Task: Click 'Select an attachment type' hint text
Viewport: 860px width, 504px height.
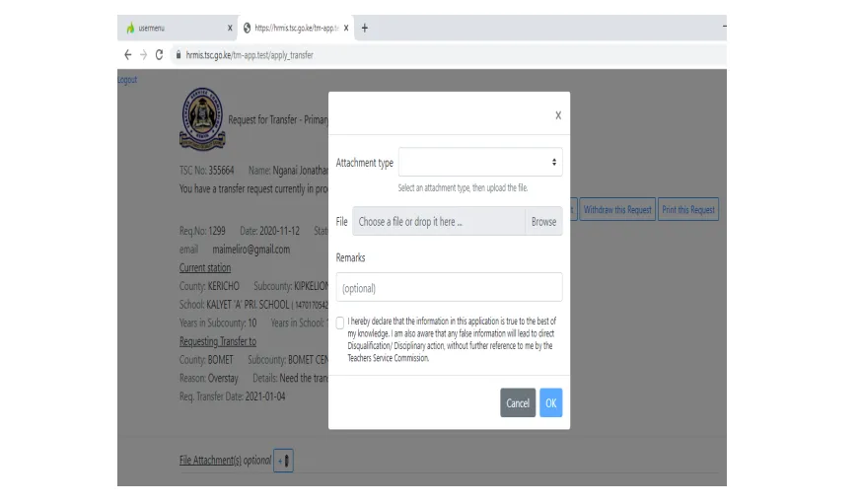Action: pyautogui.click(x=463, y=188)
